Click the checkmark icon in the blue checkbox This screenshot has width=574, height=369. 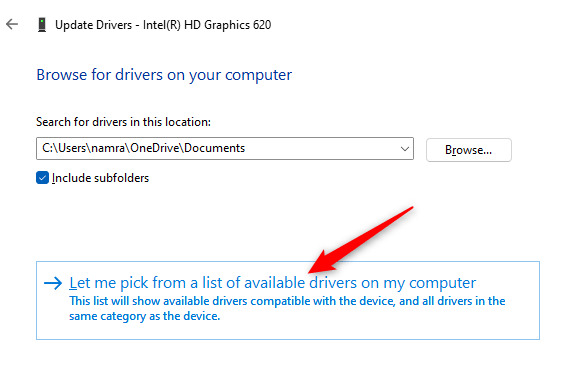[42, 178]
